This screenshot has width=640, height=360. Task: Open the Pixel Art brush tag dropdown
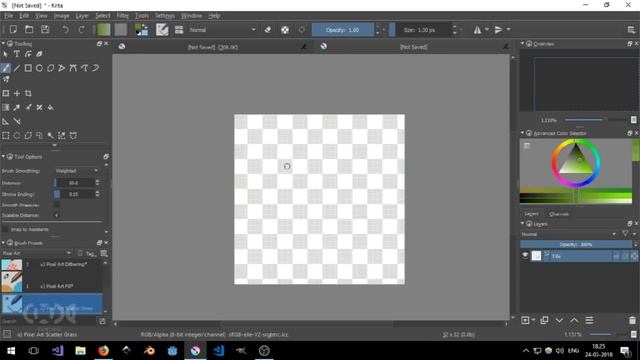[37, 253]
